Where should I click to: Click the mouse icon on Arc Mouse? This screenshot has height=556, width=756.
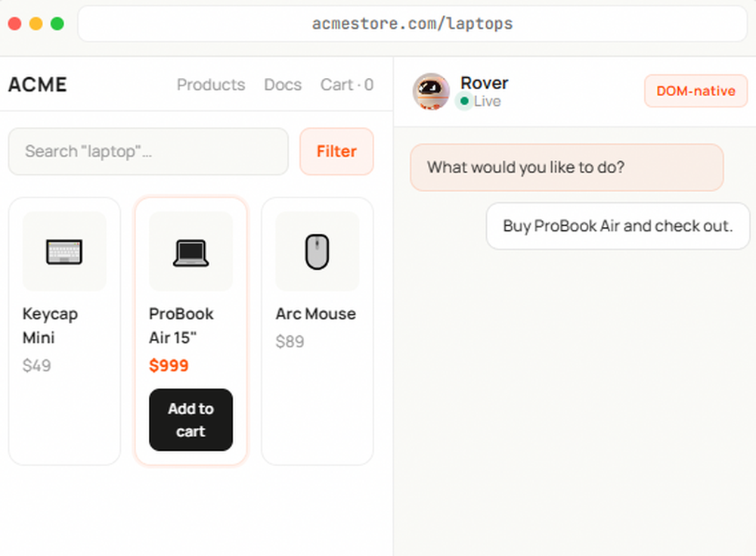317,252
